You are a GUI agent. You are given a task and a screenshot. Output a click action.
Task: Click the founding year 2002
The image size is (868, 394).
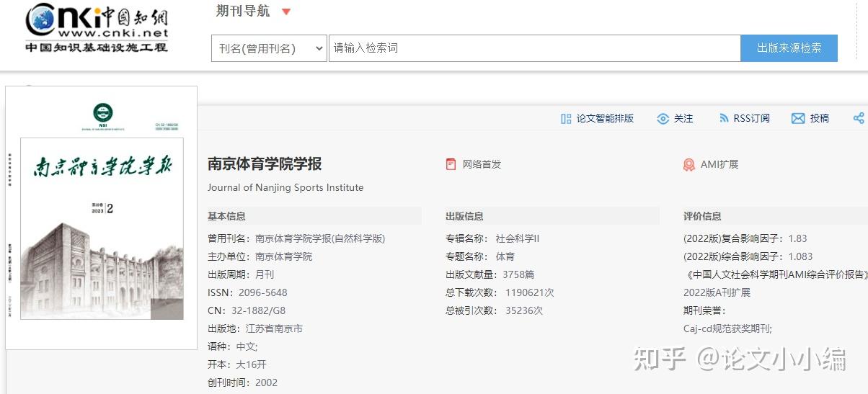(x=266, y=382)
